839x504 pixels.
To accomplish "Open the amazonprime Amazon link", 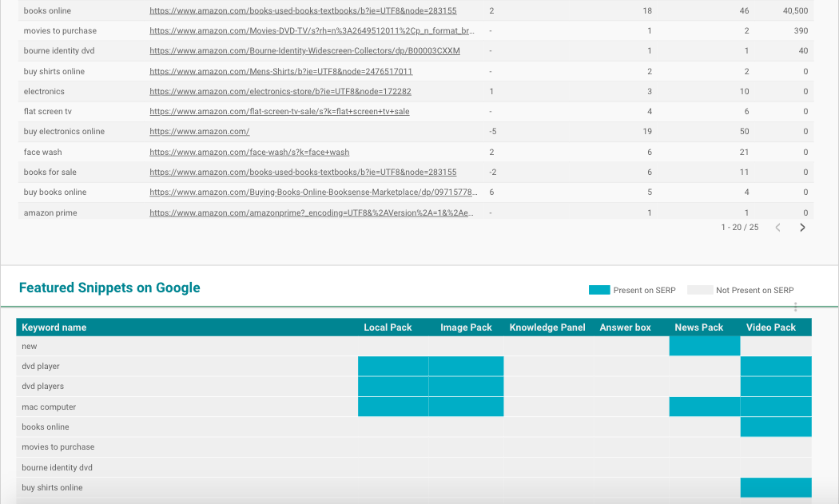I will pos(312,213).
